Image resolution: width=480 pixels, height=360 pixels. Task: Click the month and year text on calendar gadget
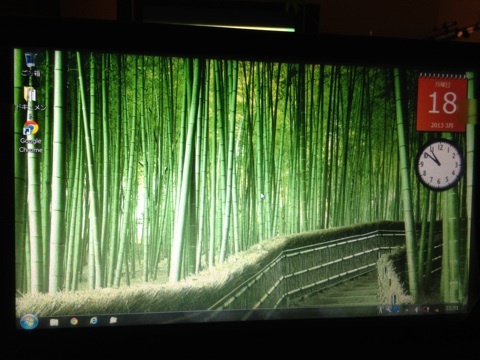[442, 125]
